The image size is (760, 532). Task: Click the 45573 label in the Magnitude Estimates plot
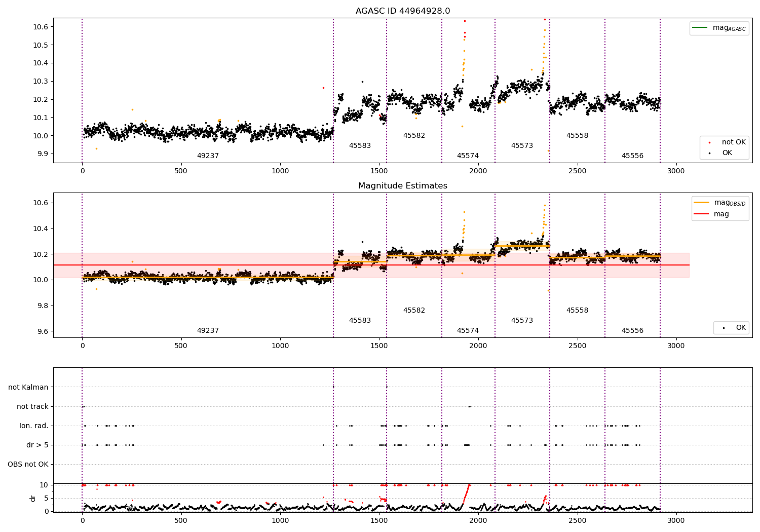point(522,321)
